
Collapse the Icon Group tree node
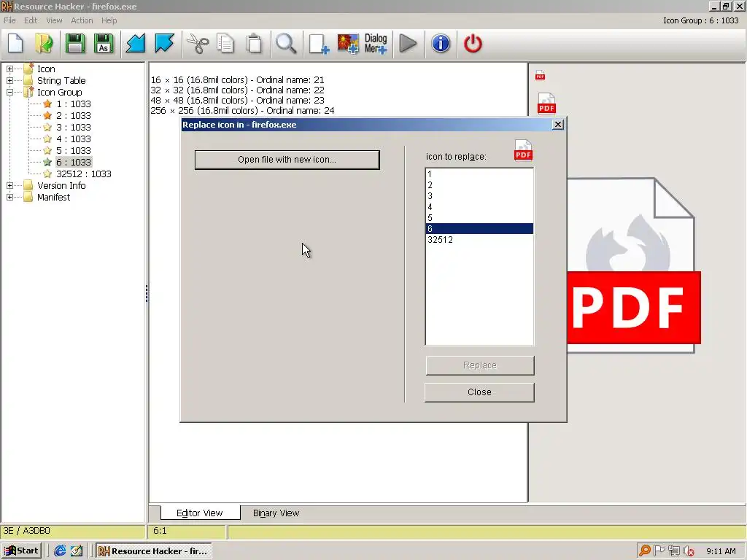[x=9, y=93]
